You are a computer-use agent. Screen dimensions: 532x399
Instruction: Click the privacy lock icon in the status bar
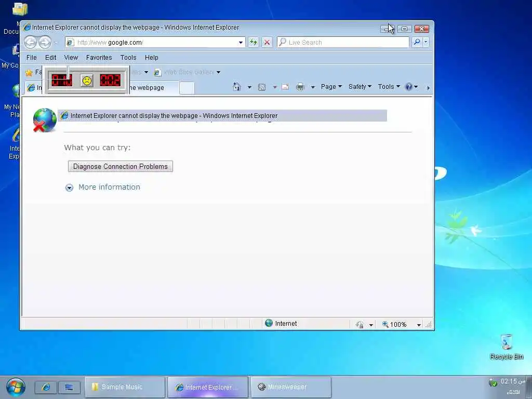360,325
